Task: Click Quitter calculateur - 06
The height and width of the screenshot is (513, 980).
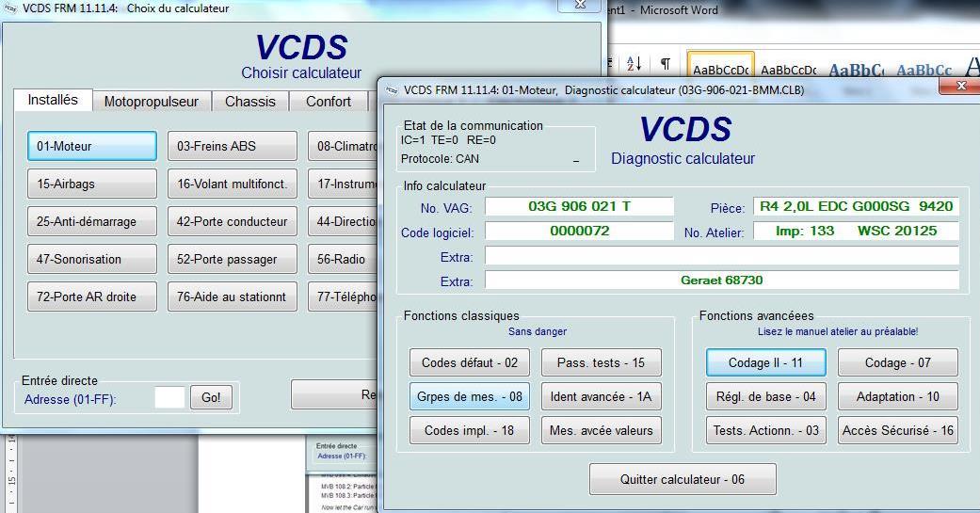Action: tap(683, 479)
